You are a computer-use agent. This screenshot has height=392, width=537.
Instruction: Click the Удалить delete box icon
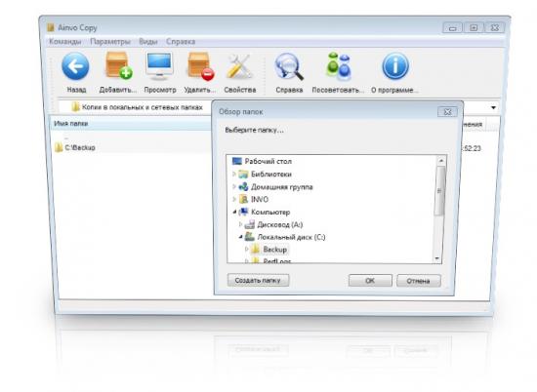pos(201,66)
